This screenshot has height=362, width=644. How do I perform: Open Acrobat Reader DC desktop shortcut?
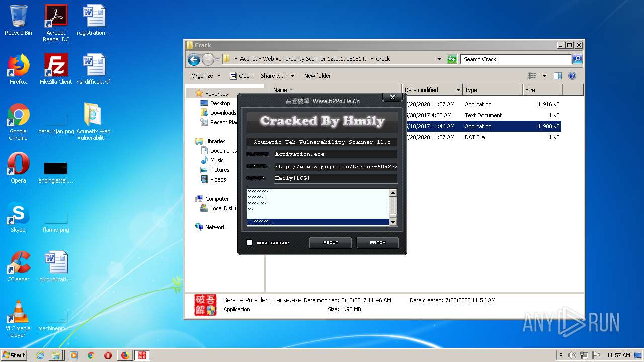(56, 23)
